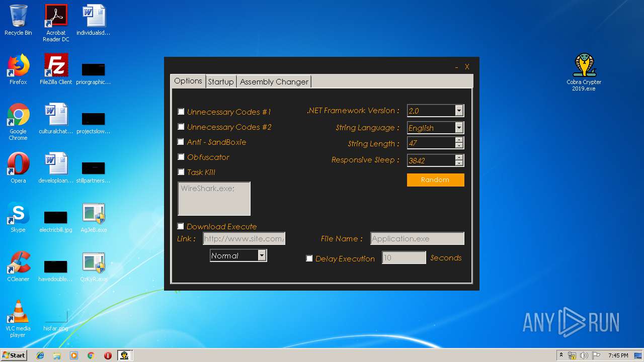
Task: Open the Start menu
Action: tap(14, 355)
